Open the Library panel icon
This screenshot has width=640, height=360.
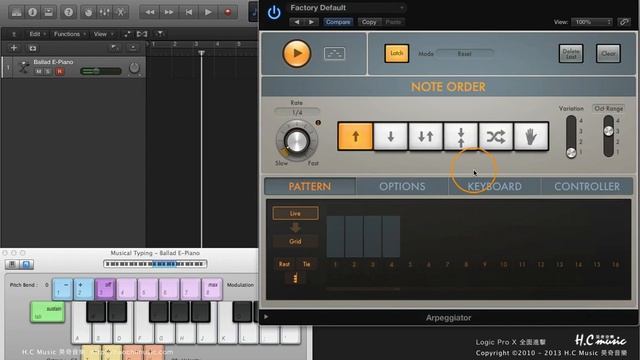17,12
